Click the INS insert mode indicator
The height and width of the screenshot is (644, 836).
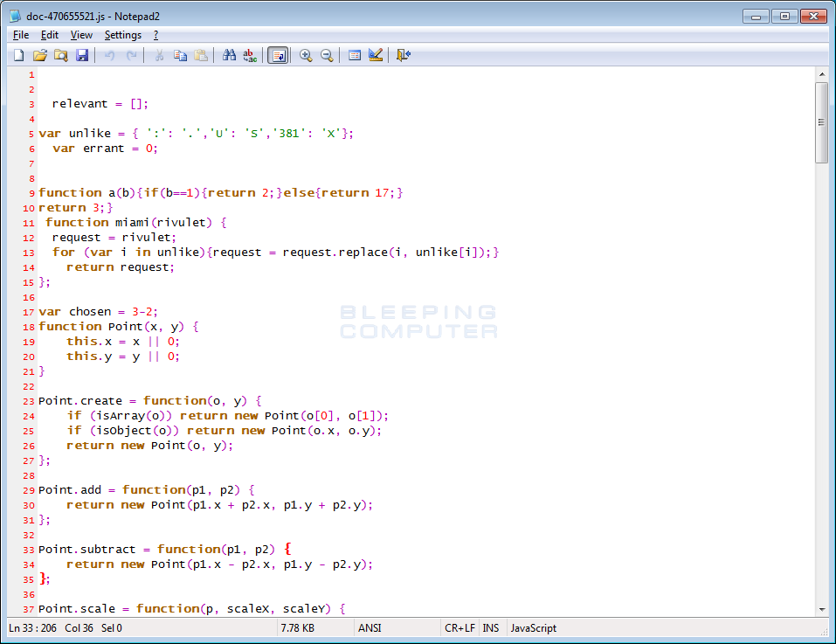[x=491, y=628]
